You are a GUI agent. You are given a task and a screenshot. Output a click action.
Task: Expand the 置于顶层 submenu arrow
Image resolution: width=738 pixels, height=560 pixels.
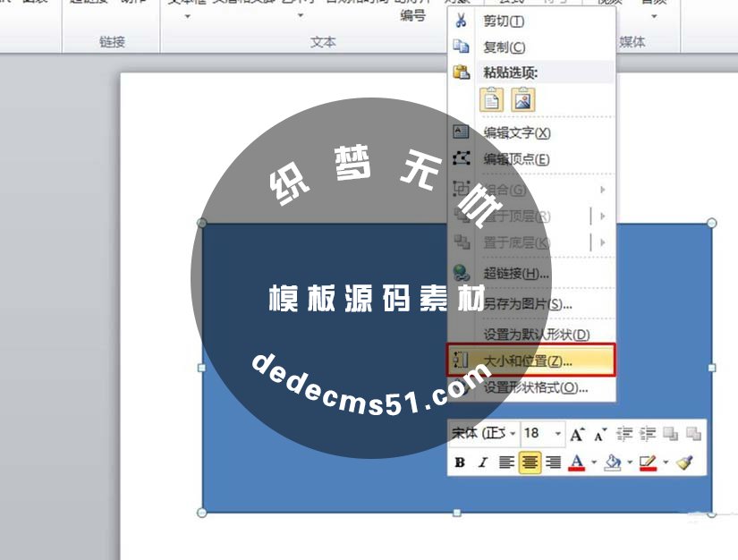(602, 214)
